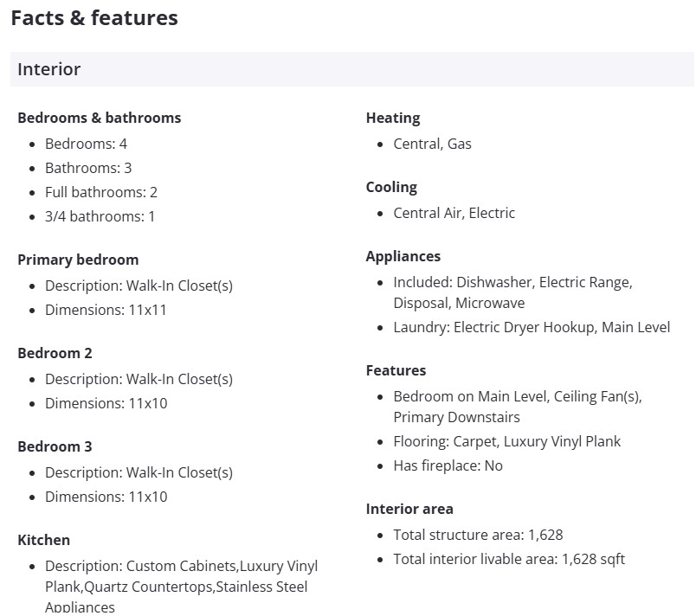Select the Laundry: Electric Dryer Hookup entry
696x616 pixels.
(x=531, y=327)
